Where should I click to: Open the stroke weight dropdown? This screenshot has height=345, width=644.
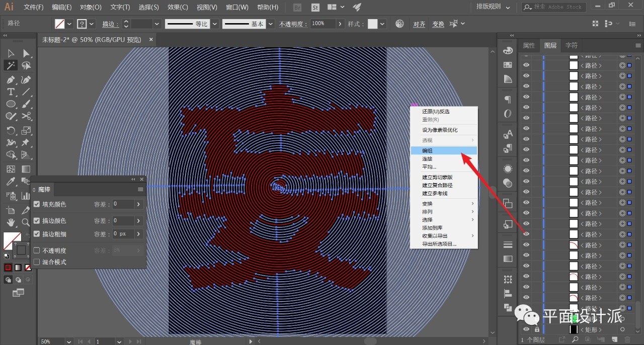point(156,24)
